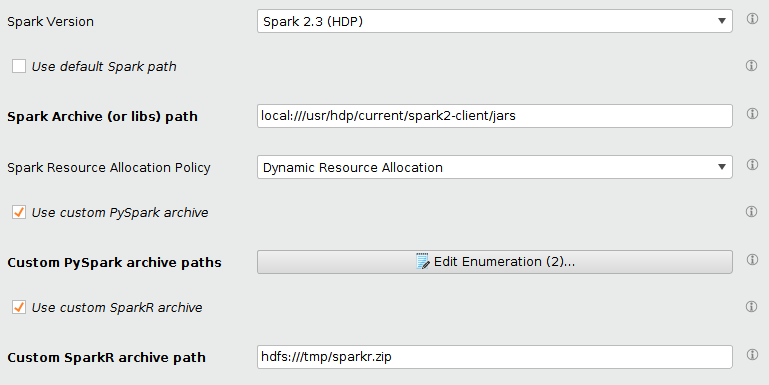The width and height of the screenshot is (769, 385).
Task: Uncheck Use custom PySpark archive
Action: coord(19,212)
